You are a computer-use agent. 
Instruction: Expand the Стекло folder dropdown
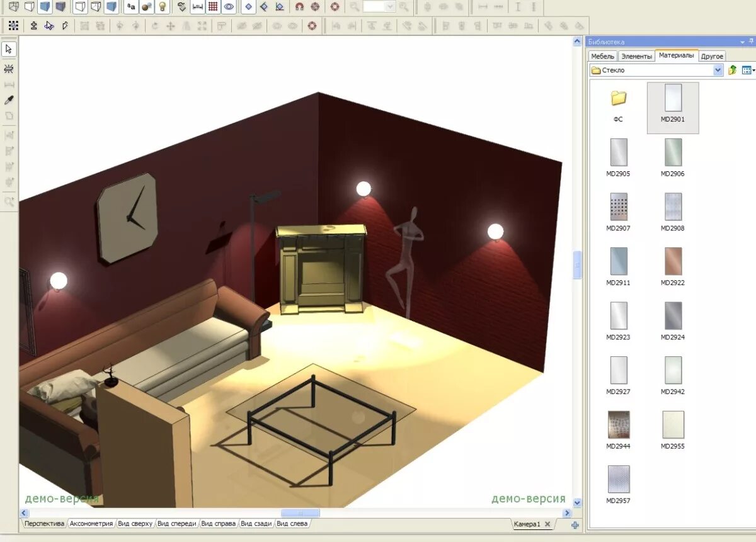tap(718, 71)
